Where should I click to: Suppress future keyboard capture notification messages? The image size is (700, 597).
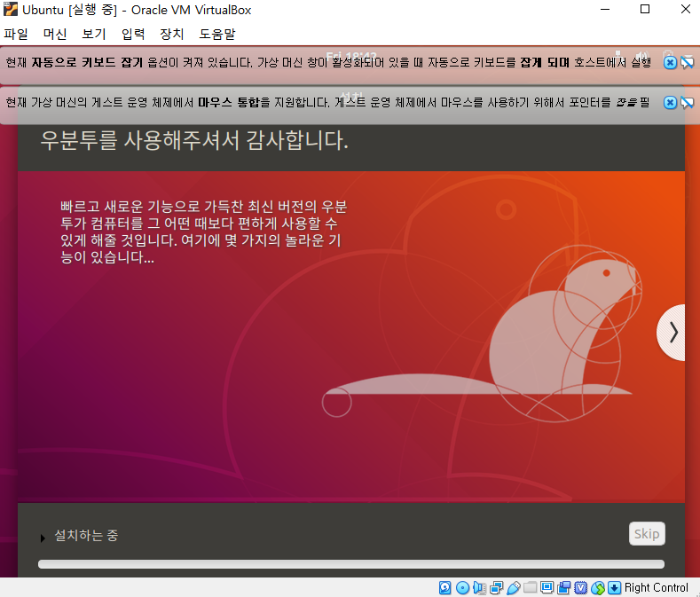[688, 62]
